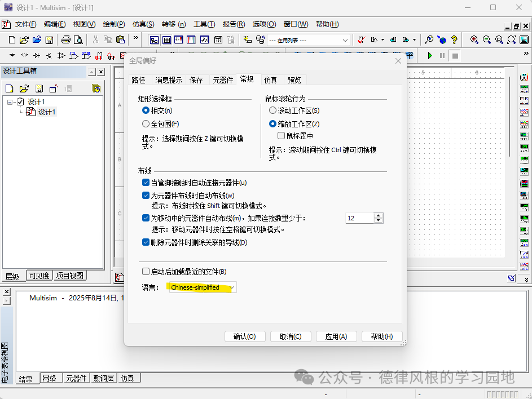Place a transistor component
The image size is (532, 399).
pos(49,56)
